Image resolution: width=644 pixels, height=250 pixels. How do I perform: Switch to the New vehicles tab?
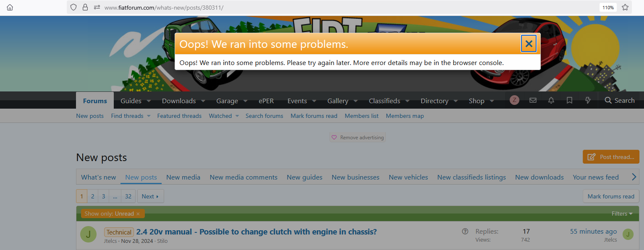408,177
